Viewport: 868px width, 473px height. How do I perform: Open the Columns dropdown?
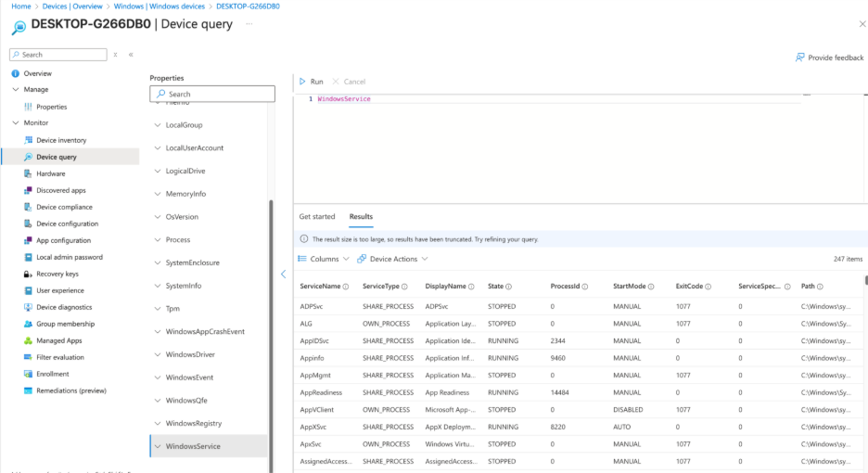tap(324, 259)
